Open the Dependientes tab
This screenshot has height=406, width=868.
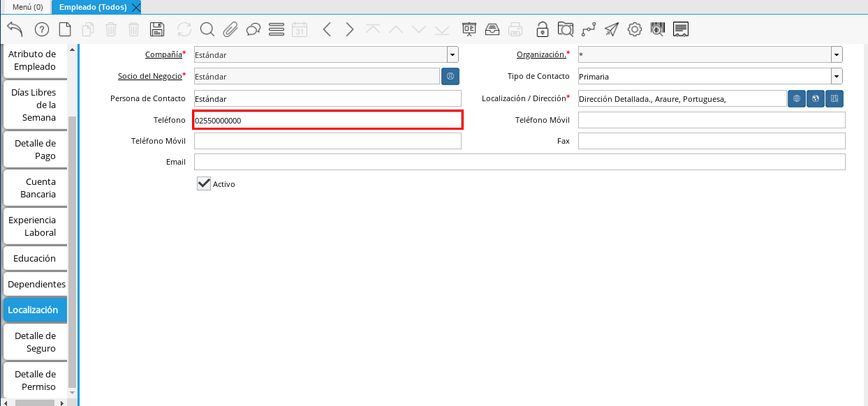(x=35, y=284)
